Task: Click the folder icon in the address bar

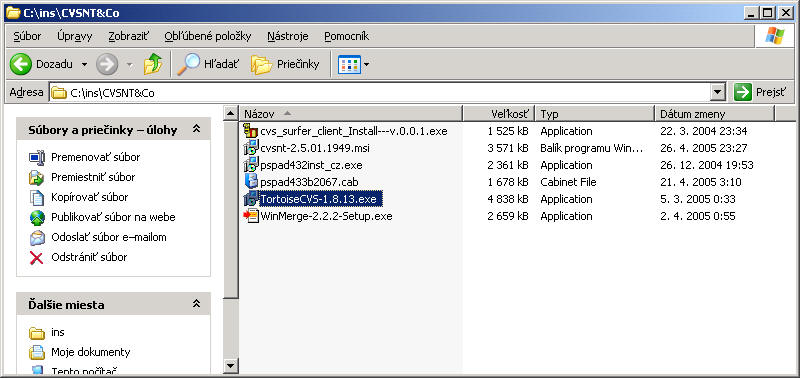Action: point(59,93)
